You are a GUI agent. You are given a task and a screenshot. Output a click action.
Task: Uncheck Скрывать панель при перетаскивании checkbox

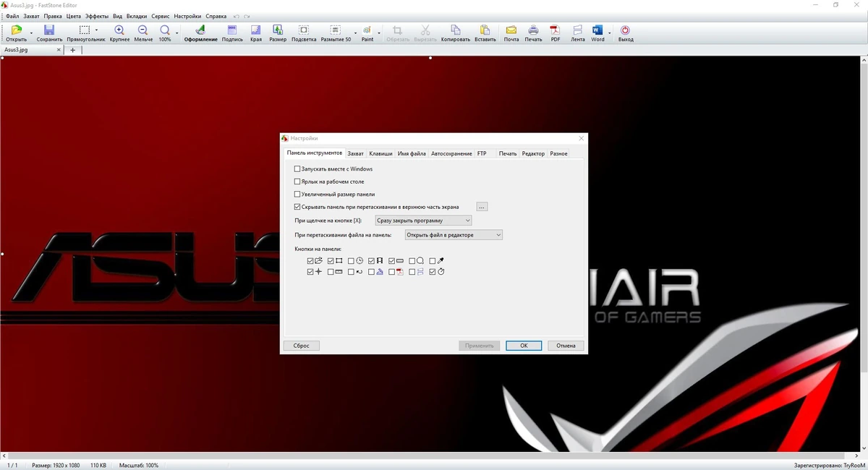point(297,207)
